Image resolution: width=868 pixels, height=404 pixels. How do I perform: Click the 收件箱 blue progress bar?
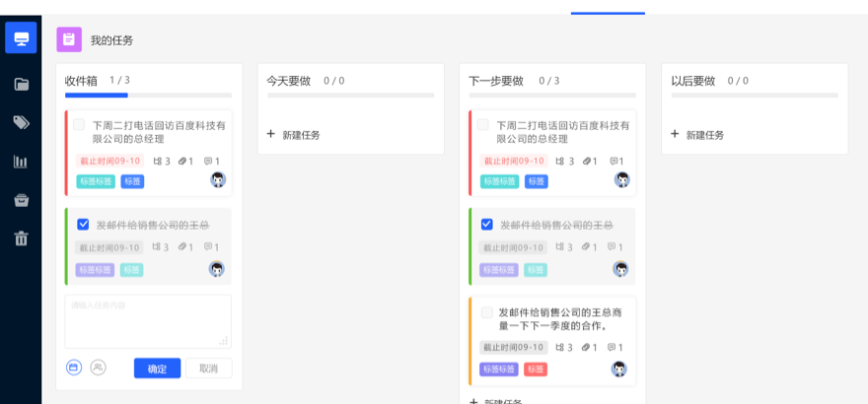(97, 96)
